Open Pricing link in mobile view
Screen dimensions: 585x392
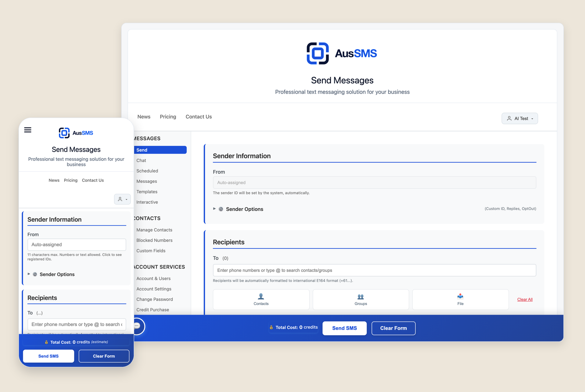(x=71, y=180)
